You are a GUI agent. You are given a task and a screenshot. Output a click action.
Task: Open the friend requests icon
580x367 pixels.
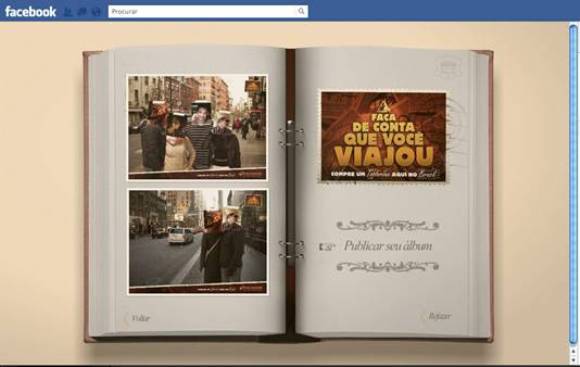(68, 12)
